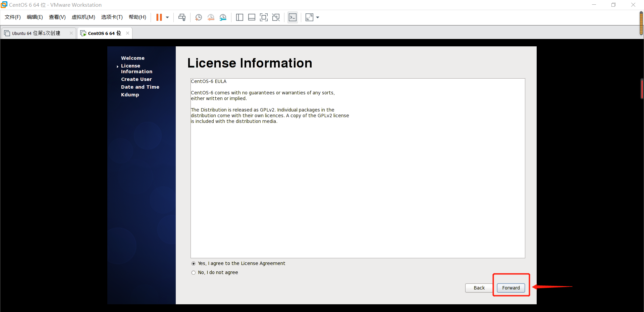Open the 帮助(H) menu
The image size is (644, 312).
tap(138, 17)
